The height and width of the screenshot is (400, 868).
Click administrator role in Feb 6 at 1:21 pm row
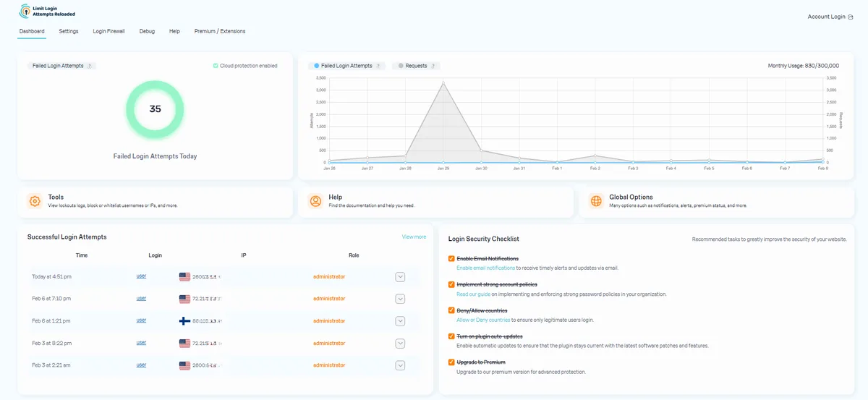point(329,320)
